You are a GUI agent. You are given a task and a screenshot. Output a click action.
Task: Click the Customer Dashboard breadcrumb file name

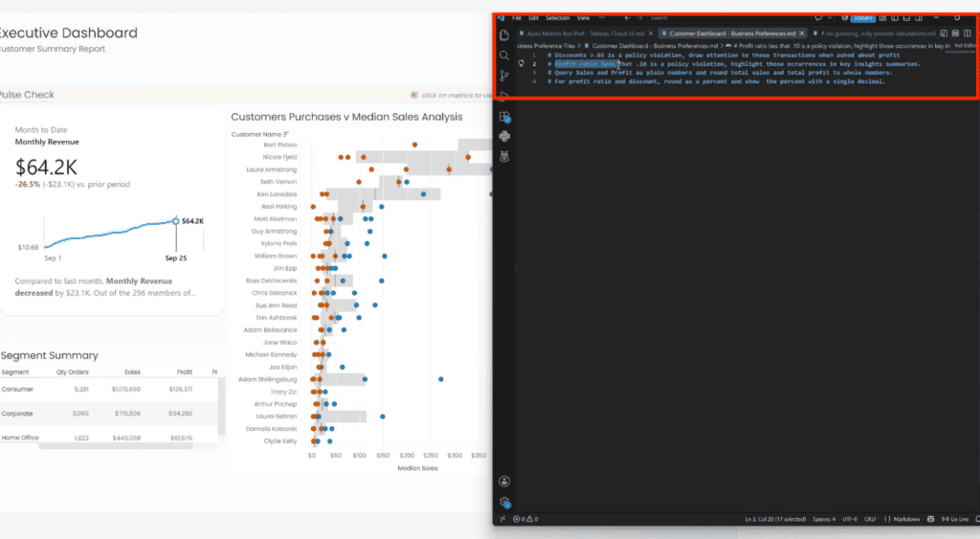(x=655, y=46)
